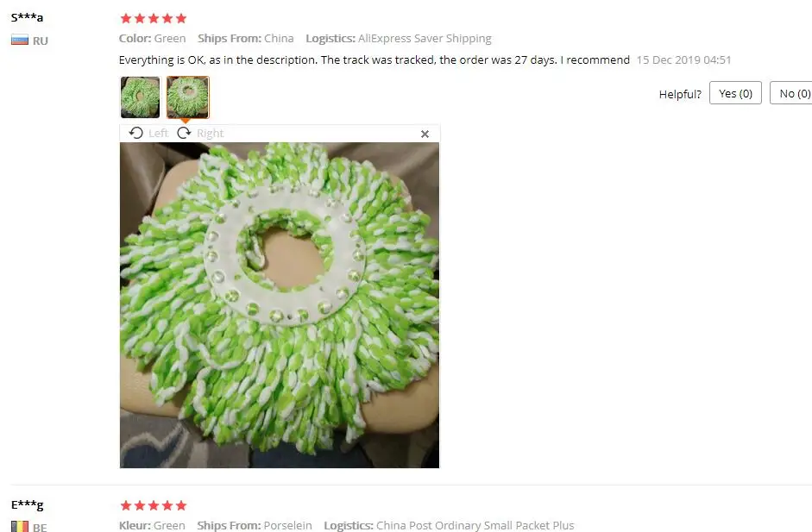Click the Russian flag icon beside RU
Image resolution: width=812 pixels, height=532 pixels.
coord(20,40)
